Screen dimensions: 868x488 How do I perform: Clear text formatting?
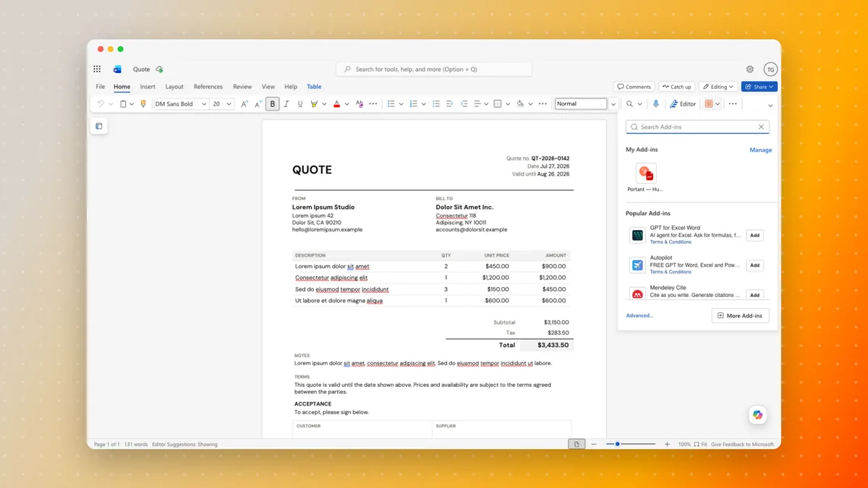point(359,104)
